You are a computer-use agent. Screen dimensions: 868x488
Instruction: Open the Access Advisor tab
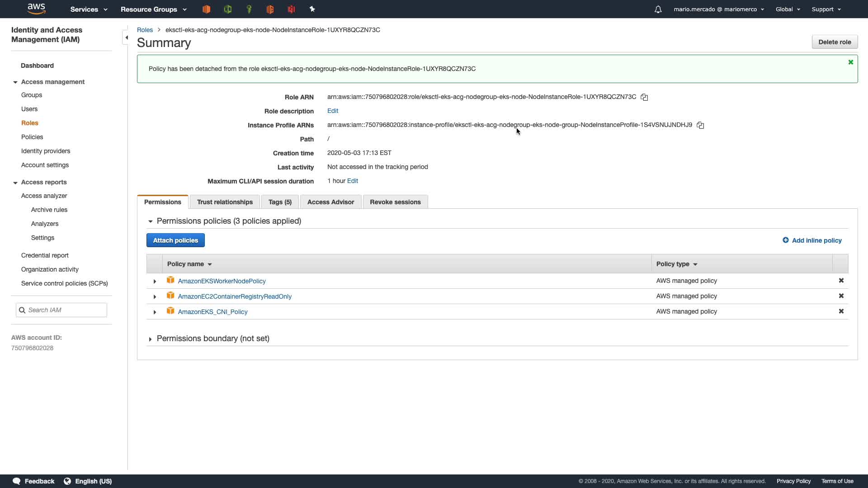(330, 202)
